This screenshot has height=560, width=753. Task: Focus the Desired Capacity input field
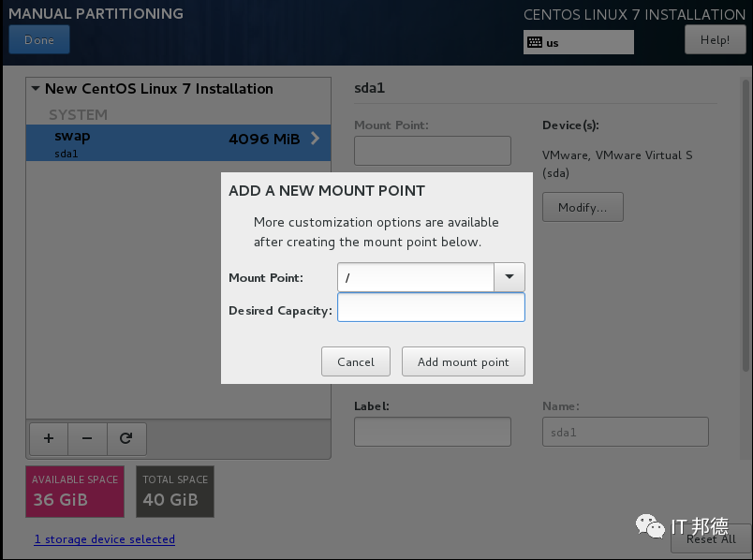[431, 307]
